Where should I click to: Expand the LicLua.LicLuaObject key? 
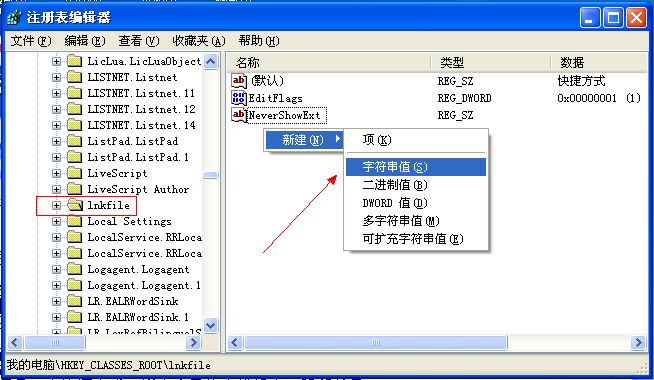[56, 62]
